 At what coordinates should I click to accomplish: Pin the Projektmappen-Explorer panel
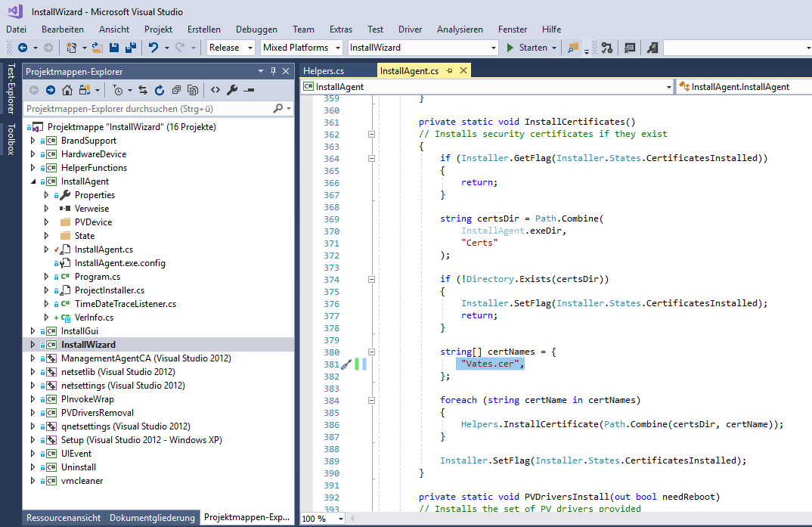(x=274, y=71)
